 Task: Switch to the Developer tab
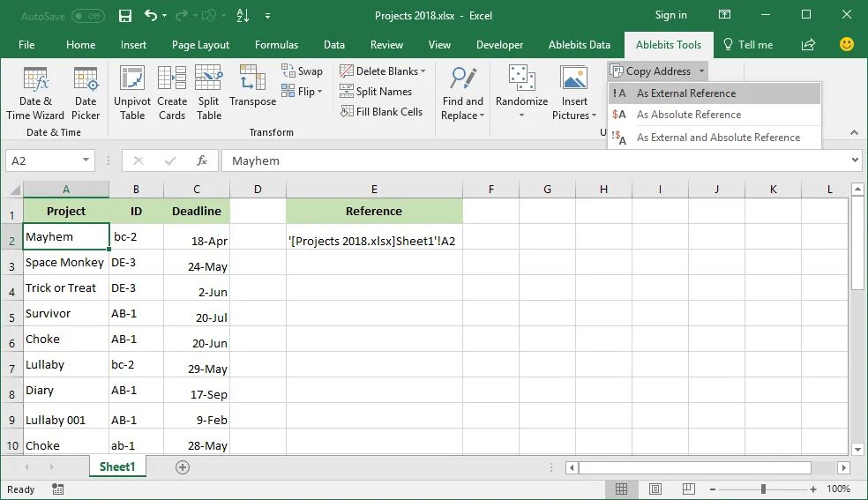pos(499,45)
